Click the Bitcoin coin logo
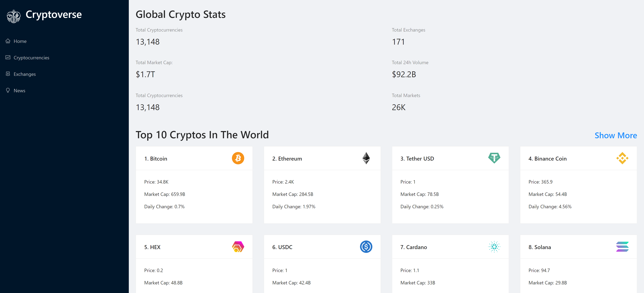Screen dimensions: 644x293 [x=238, y=158]
